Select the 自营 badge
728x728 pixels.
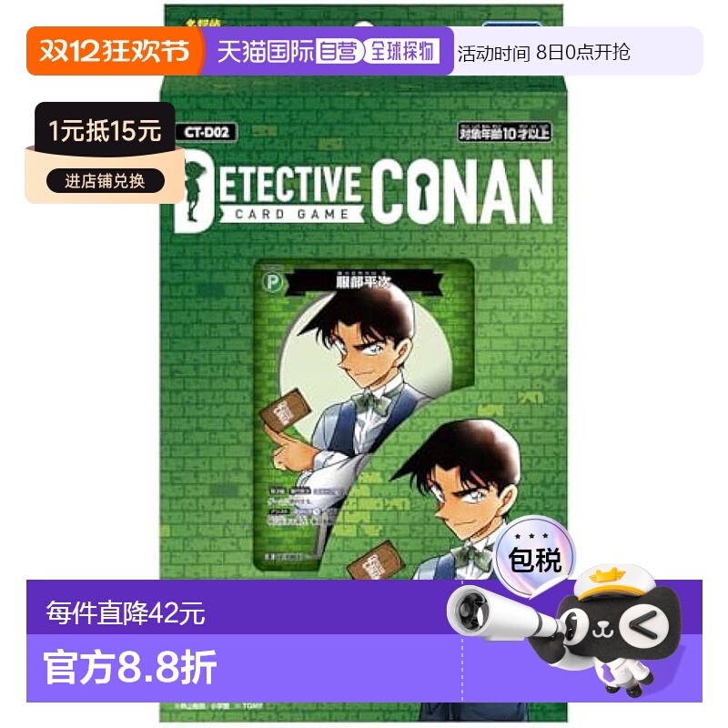tap(339, 52)
